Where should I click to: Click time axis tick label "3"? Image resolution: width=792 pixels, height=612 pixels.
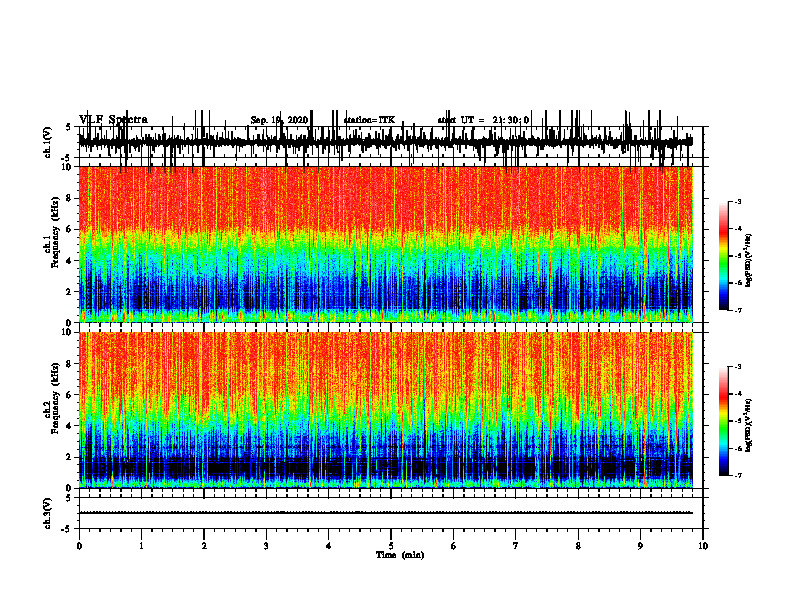(x=266, y=546)
